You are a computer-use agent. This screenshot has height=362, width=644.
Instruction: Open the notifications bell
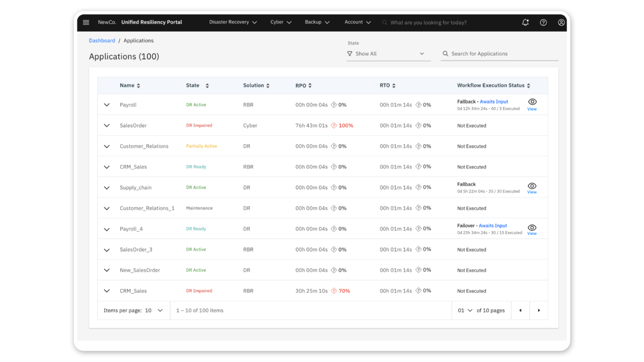click(x=525, y=23)
